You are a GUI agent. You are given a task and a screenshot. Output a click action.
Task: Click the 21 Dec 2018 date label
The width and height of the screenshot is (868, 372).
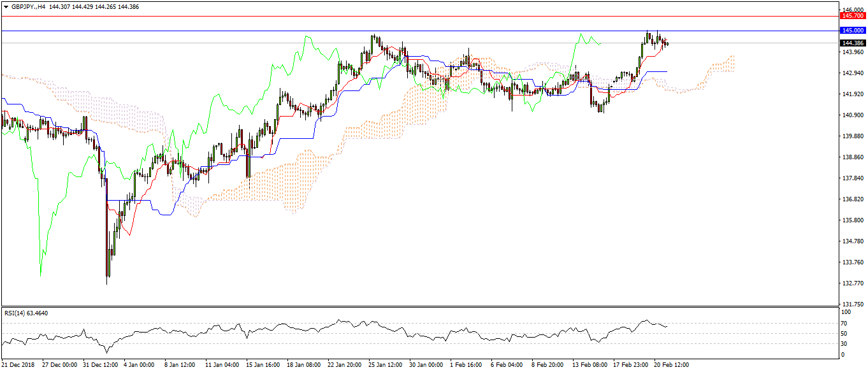[18, 365]
